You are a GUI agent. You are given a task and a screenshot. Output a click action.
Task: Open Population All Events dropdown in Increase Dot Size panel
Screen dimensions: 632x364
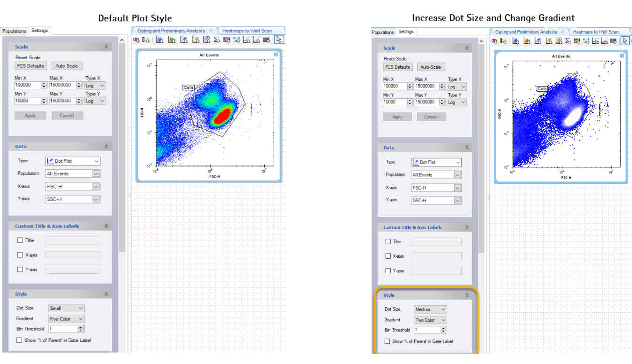click(x=436, y=174)
